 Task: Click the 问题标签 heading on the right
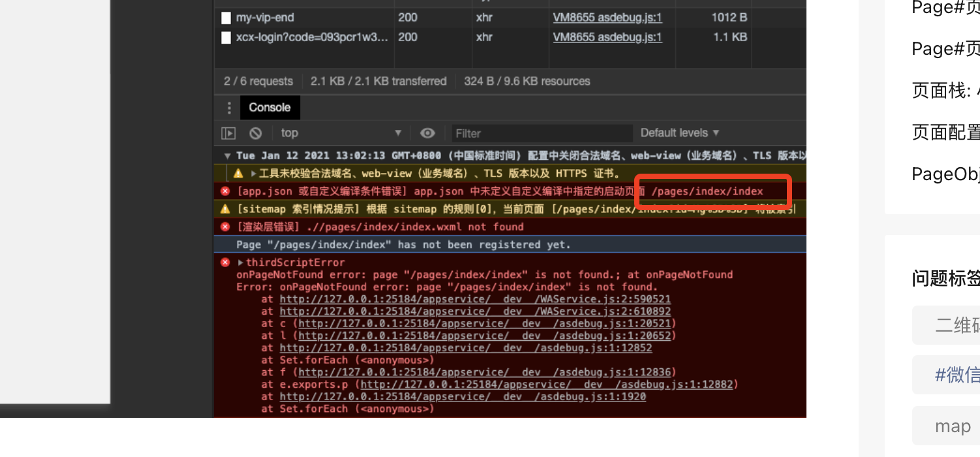click(945, 278)
